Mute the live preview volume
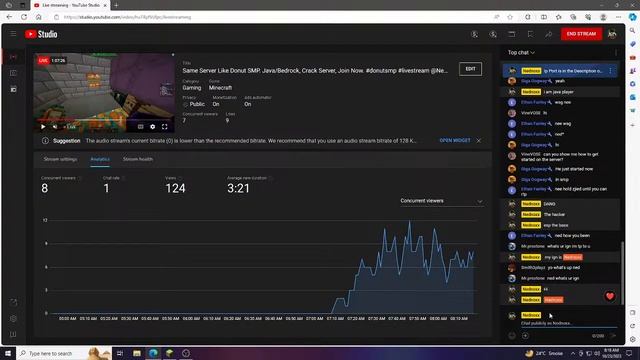The height and width of the screenshot is (360, 640). [x=55, y=127]
